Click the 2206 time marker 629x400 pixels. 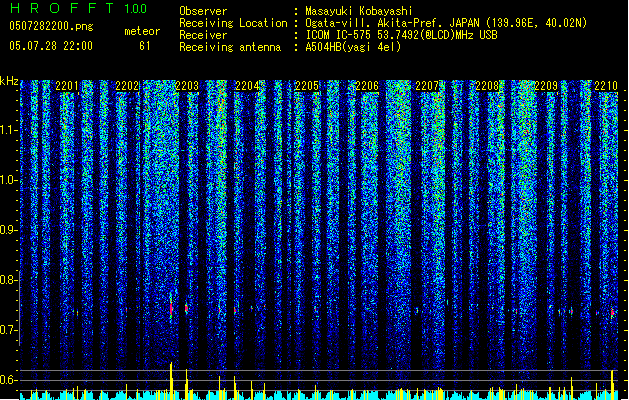point(367,86)
